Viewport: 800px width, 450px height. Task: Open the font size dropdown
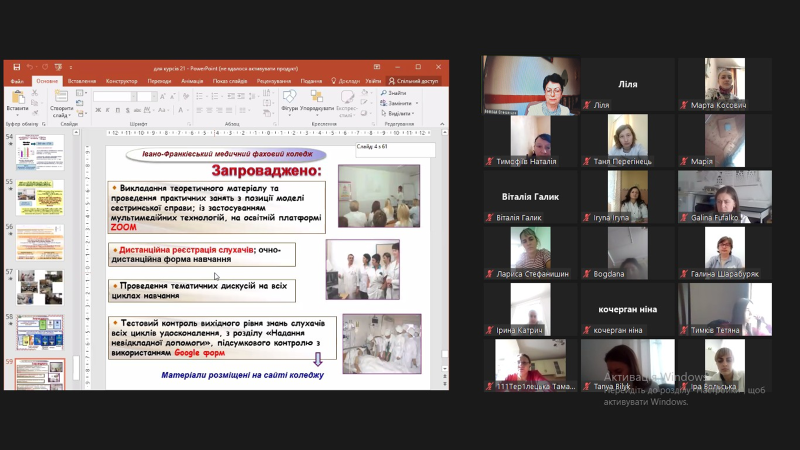(x=145, y=96)
